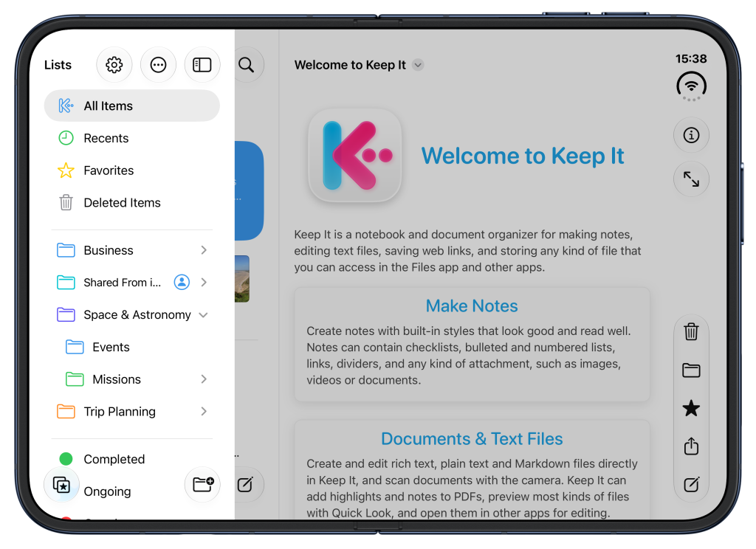The width and height of the screenshot is (756, 549).
Task: Show item info with the i button
Action: (x=691, y=135)
